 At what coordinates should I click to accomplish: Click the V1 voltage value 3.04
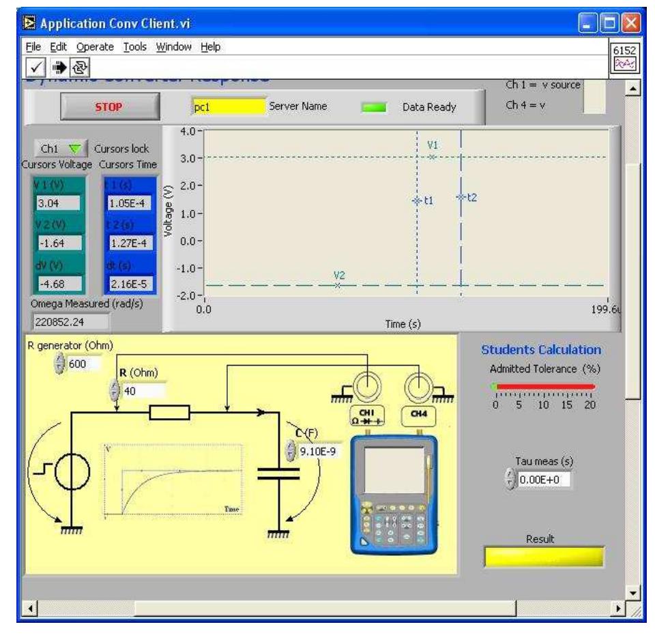click(x=58, y=203)
